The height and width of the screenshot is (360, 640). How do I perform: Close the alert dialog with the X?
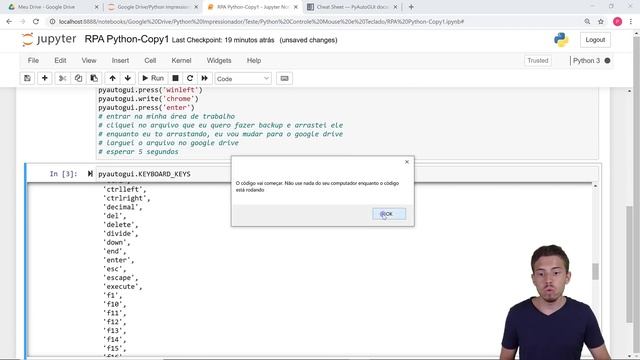tap(407, 162)
